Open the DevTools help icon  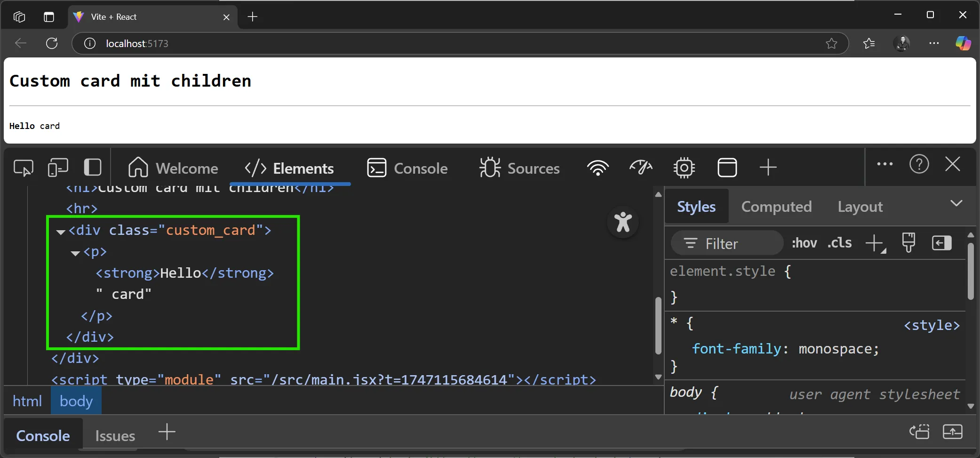919,164
